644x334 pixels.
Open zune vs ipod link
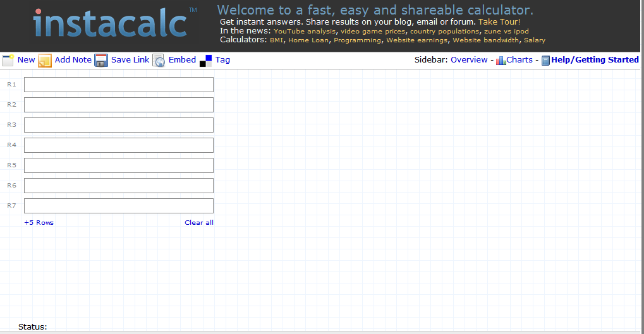coord(506,31)
